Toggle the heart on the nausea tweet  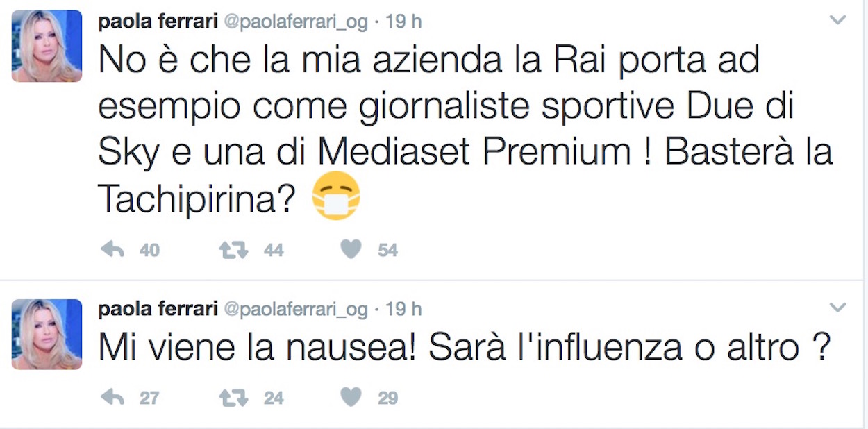tap(351, 398)
